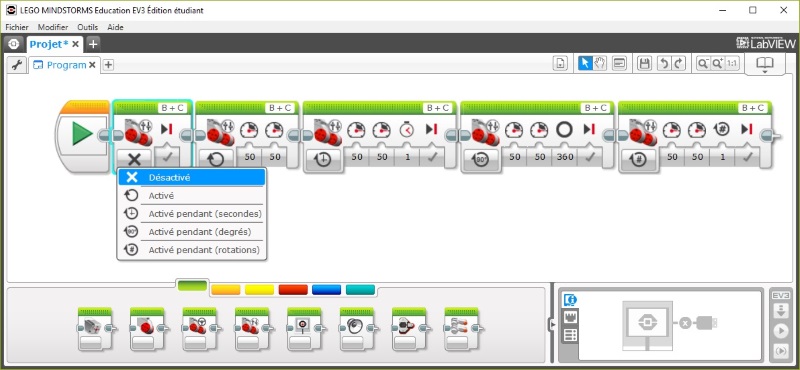Open the Brick Information hardware tab
Image resolution: width=800 pixels, height=370 pixels.
click(x=570, y=300)
